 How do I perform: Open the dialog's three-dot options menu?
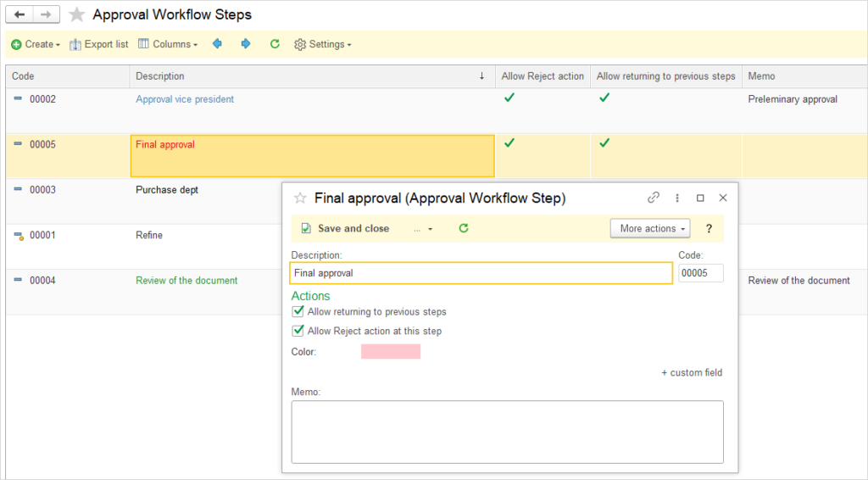pyautogui.click(x=677, y=198)
